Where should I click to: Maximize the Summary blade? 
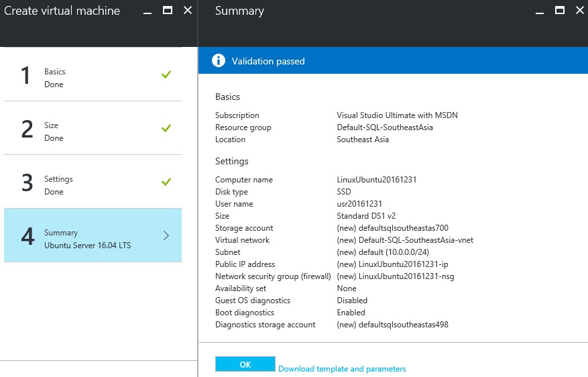pyautogui.click(x=560, y=10)
